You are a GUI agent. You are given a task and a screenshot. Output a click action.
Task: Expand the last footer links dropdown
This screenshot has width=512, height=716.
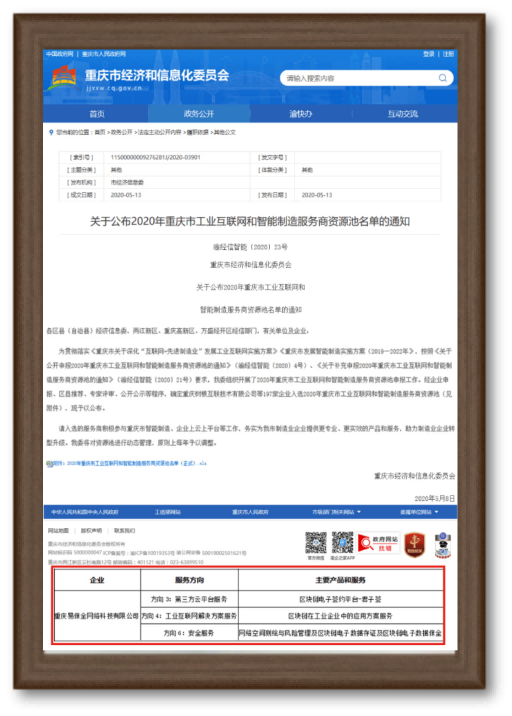[x=419, y=512]
